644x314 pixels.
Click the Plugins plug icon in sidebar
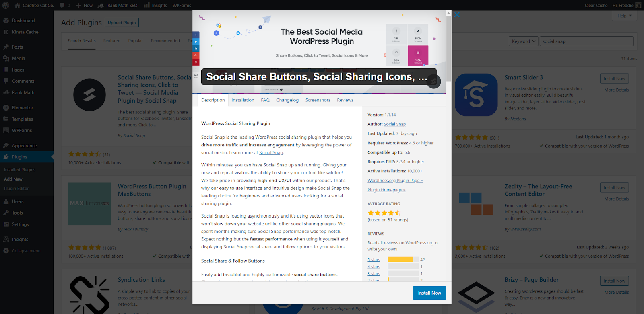6,157
